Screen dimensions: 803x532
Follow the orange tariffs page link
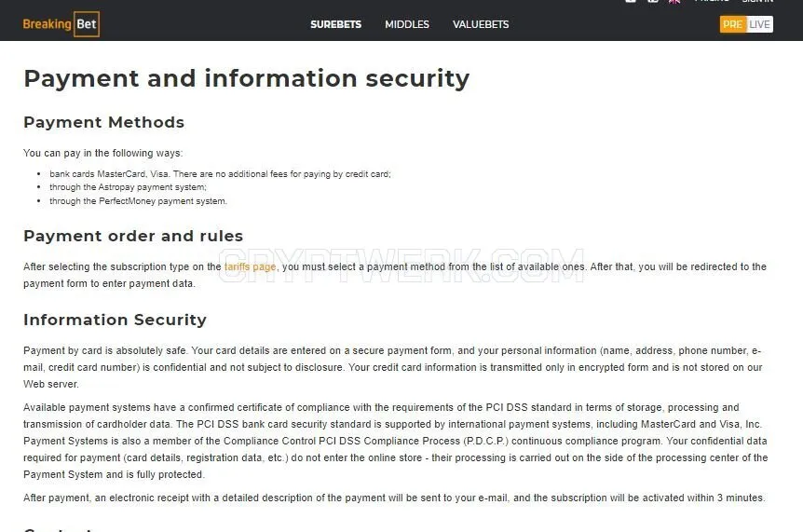pos(250,266)
